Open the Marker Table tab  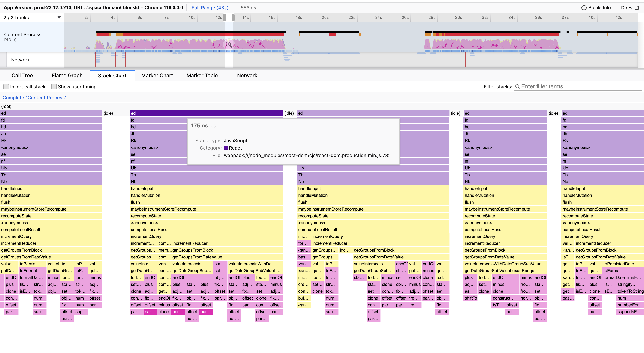(202, 75)
